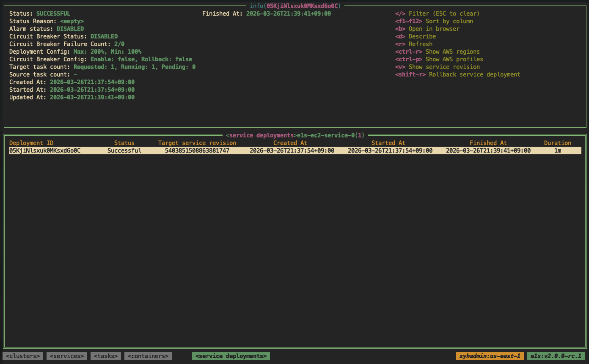Click the Started At column header
The height and width of the screenshot is (364, 589).
pos(388,143)
